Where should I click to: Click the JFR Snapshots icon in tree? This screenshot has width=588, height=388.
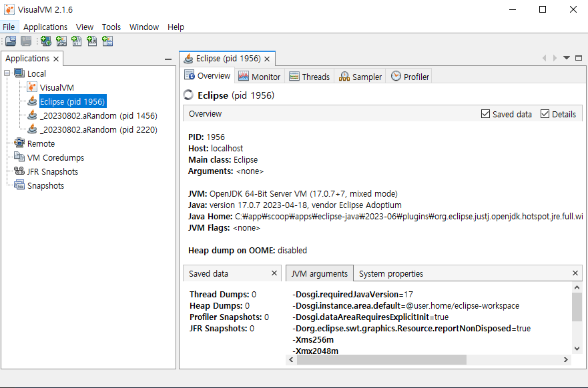tap(19, 171)
